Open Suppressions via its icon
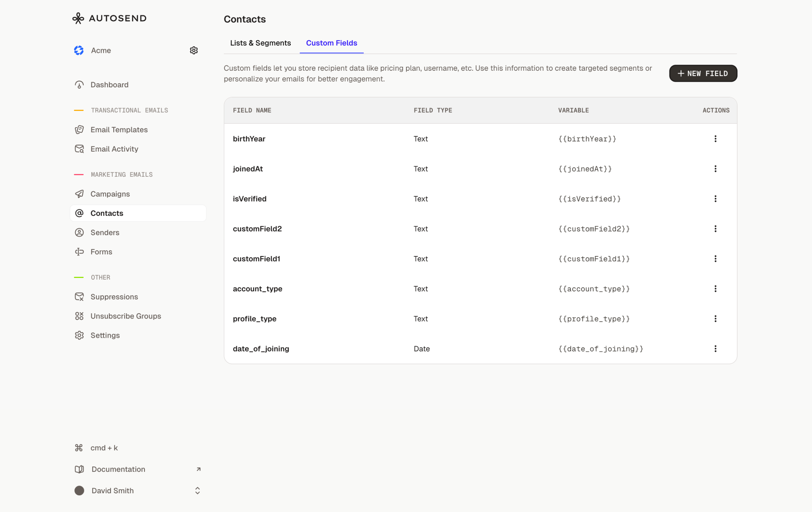The height and width of the screenshot is (512, 812). (79, 297)
